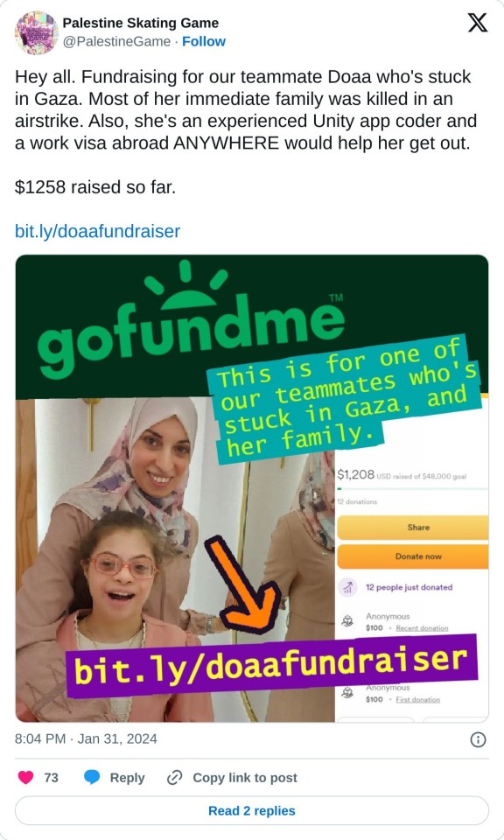
Task: Open the info circle icon
Action: 478,740
